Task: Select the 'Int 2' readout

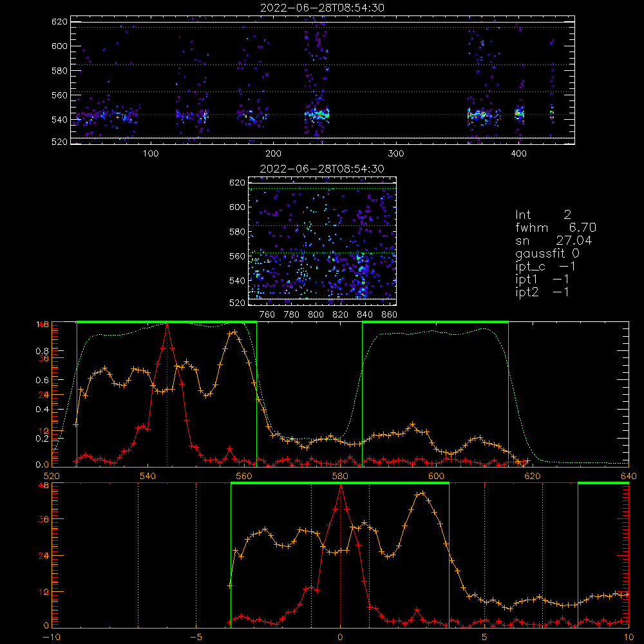Action: pyautogui.click(x=543, y=215)
